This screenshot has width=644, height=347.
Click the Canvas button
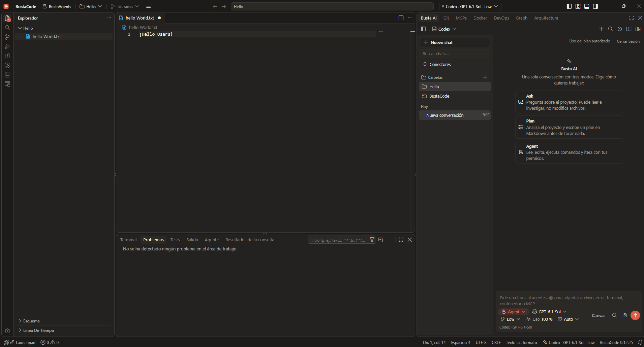pos(599,315)
